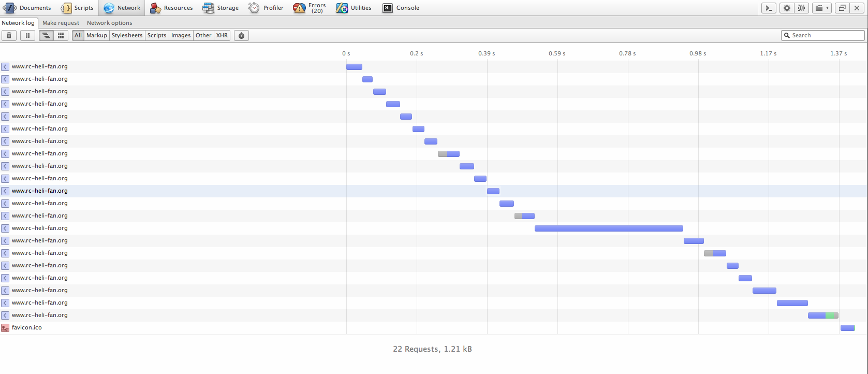The height and width of the screenshot is (374, 868).
Task: Click the 0.98 s timeline marker
Action: click(698, 53)
